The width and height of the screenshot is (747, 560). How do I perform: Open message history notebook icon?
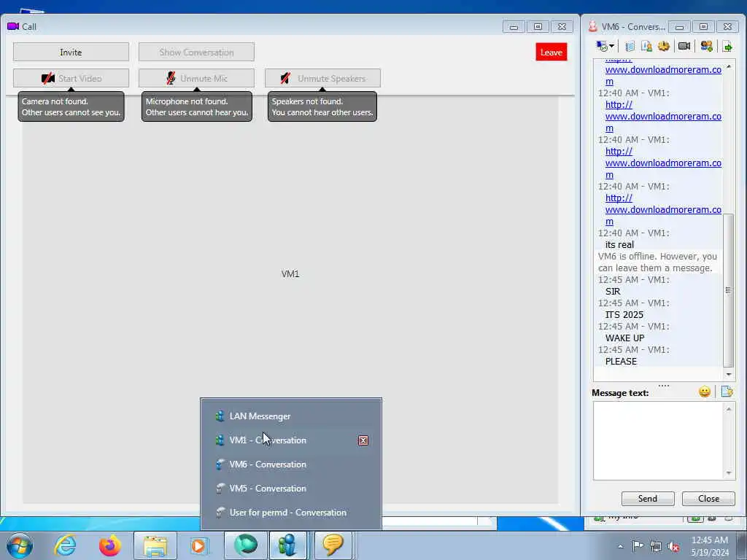coord(630,46)
